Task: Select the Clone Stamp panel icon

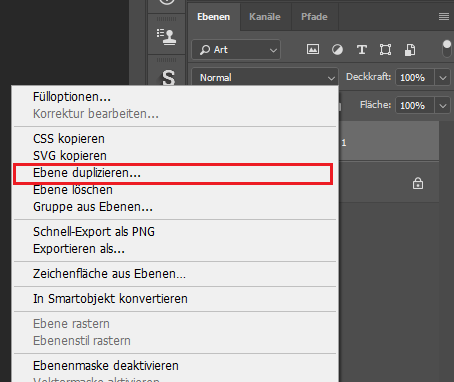Action: (167, 36)
